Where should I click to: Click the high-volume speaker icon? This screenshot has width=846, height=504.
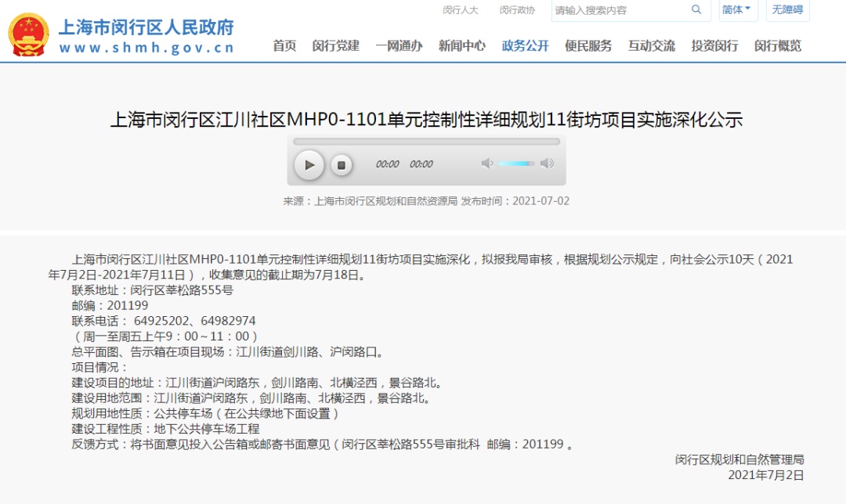[547, 164]
